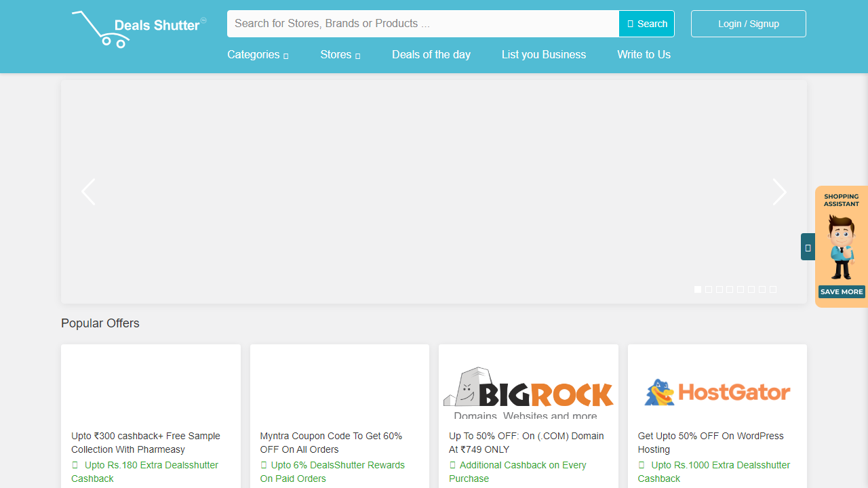Open Deals of the day page

click(x=431, y=55)
